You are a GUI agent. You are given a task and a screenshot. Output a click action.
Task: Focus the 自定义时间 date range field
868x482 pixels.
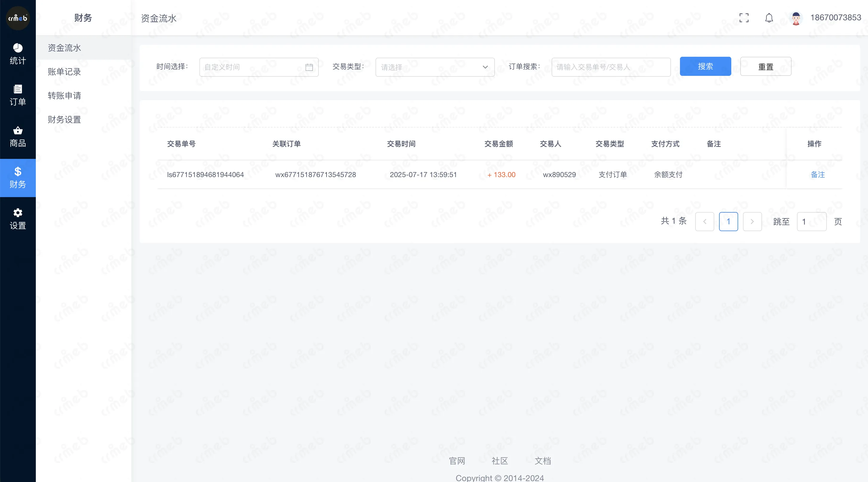pos(259,67)
